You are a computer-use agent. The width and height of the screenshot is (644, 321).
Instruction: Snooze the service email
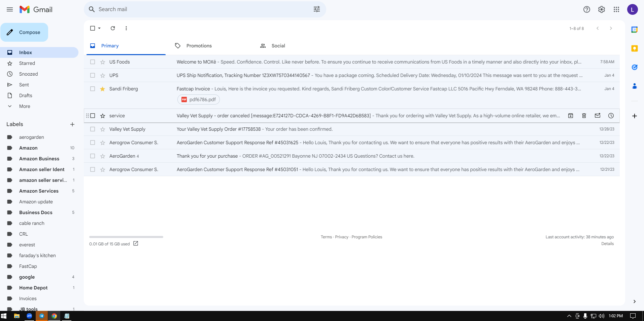click(x=611, y=116)
